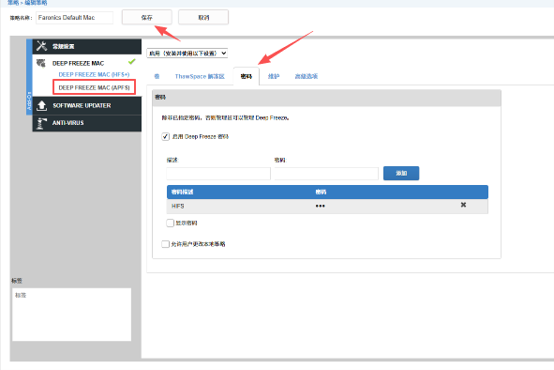Select DEEP FREEZE MAC (APFS) entry
The width and height of the screenshot is (554, 370).
[94, 87]
